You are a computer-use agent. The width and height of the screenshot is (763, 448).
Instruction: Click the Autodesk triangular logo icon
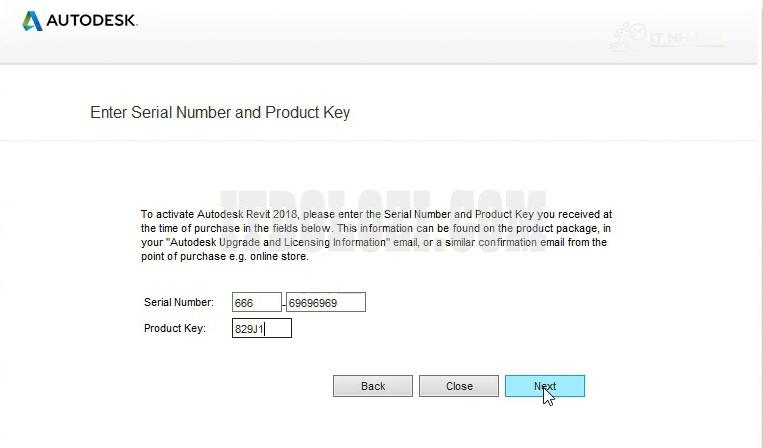coord(32,20)
